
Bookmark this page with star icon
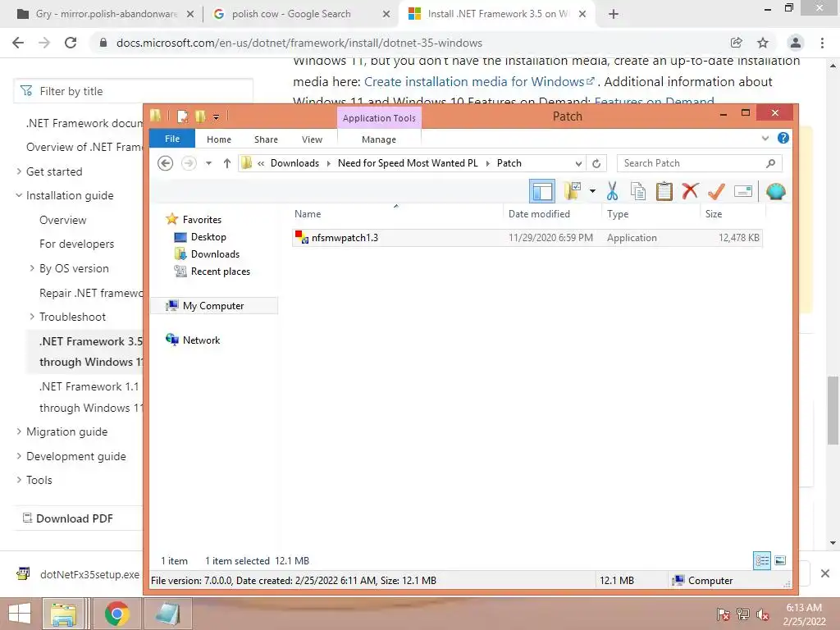763,43
